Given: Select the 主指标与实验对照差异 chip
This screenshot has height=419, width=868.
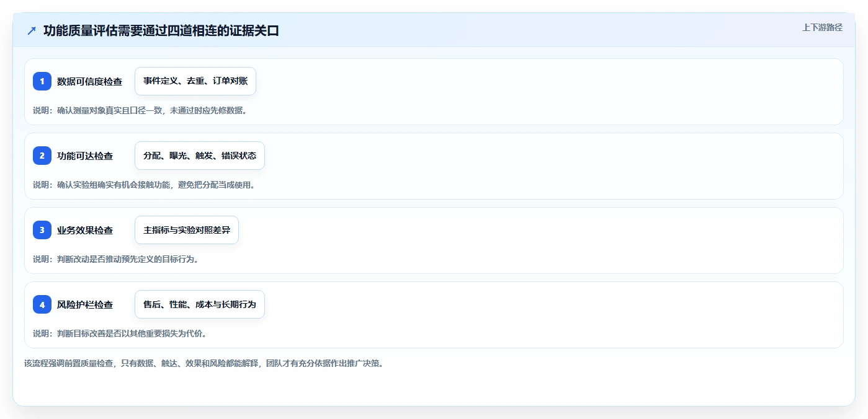Looking at the screenshot, I should click(187, 230).
